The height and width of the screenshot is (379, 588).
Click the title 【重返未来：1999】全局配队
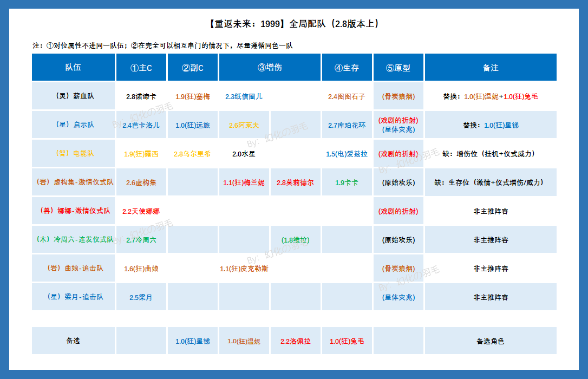coord(293,24)
